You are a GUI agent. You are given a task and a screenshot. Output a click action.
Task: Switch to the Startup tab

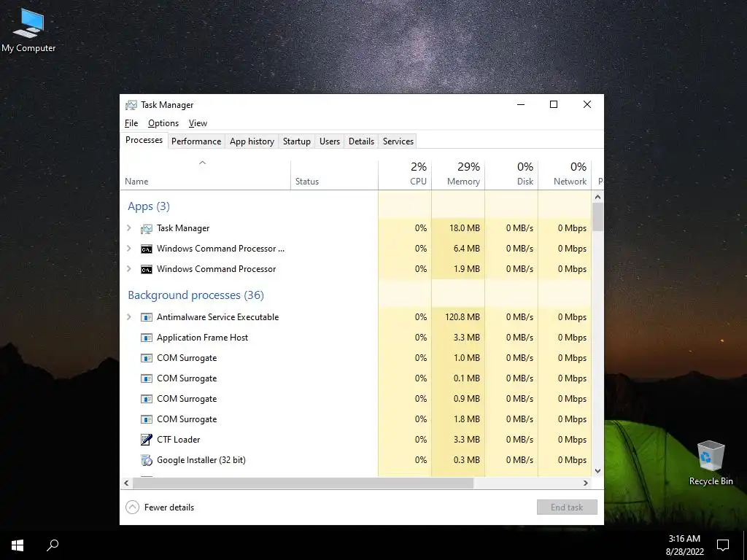297,141
